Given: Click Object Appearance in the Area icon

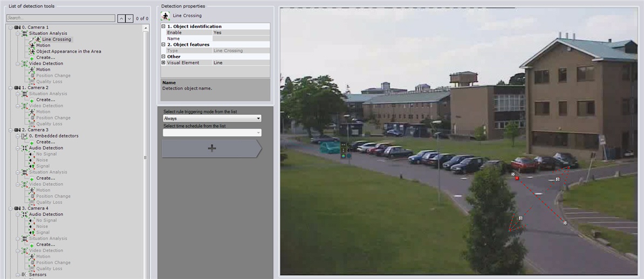Looking at the screenshot, I should tap(32, 52).
